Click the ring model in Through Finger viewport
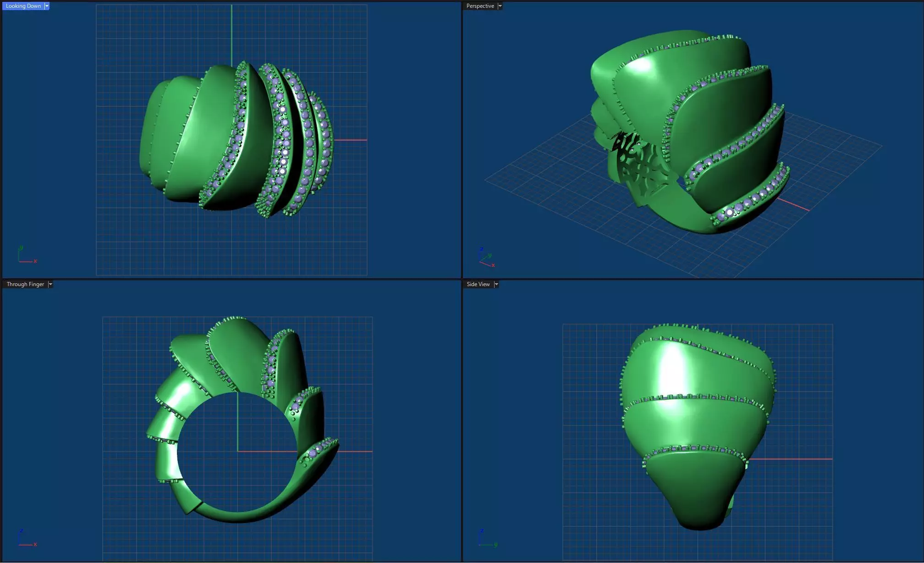 243,419
